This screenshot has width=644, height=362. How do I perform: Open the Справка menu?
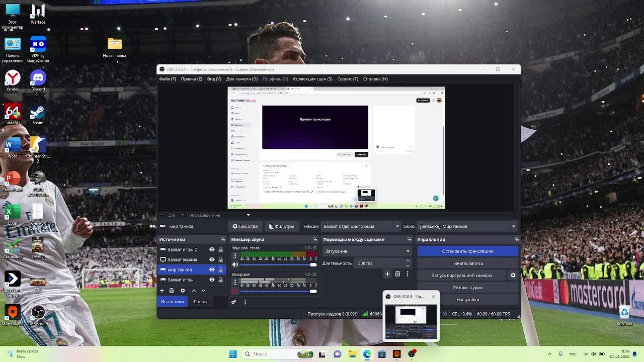[x=375, y=79]
